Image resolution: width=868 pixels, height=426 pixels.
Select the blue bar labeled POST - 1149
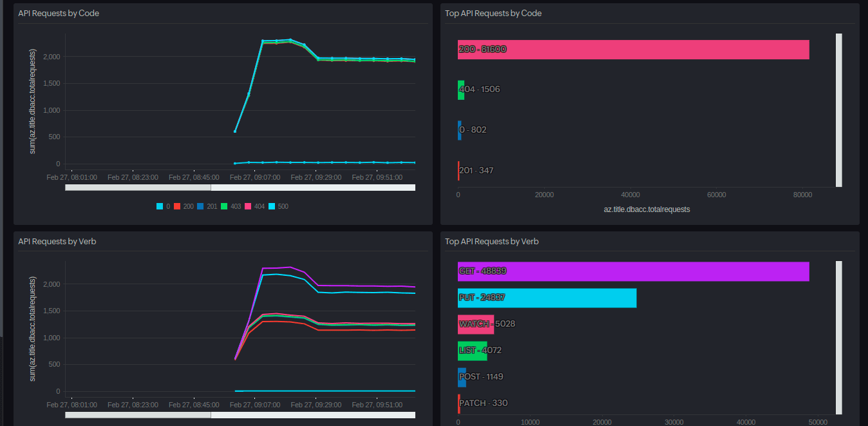pos(462,377)
